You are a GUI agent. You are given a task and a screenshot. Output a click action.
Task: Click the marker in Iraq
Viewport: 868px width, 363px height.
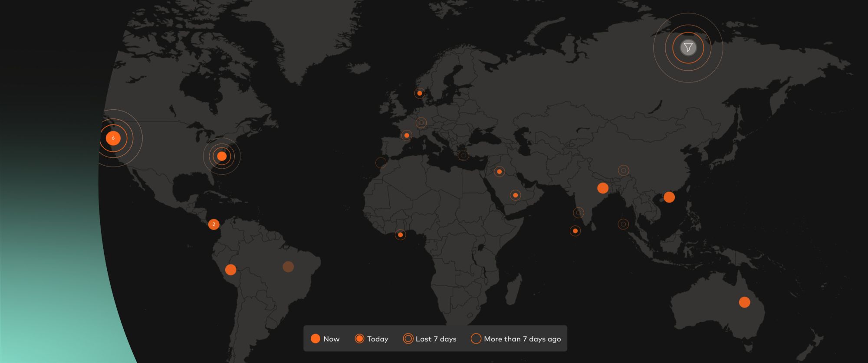pos(499,172)
